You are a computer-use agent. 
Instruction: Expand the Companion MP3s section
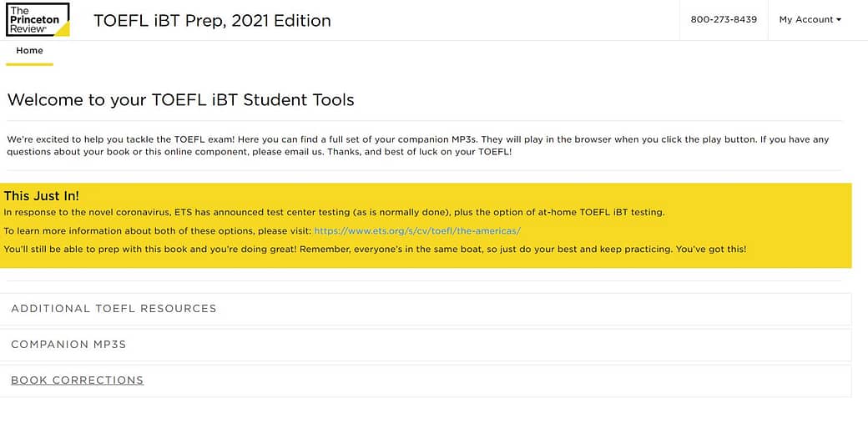pos(68,345)
